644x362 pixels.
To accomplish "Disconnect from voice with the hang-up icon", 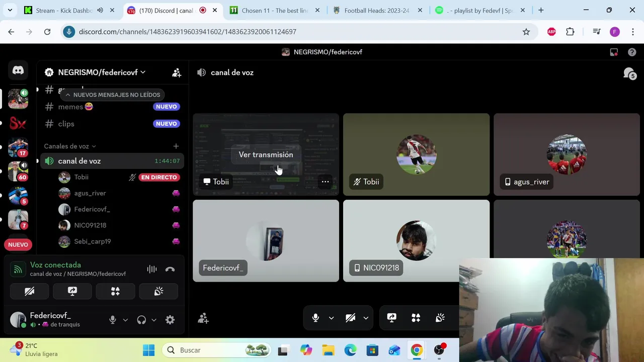I will (x=170, y=269).
